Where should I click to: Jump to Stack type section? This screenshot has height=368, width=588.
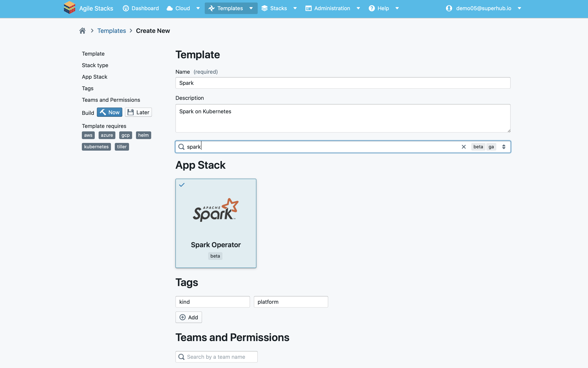(95, 65)
